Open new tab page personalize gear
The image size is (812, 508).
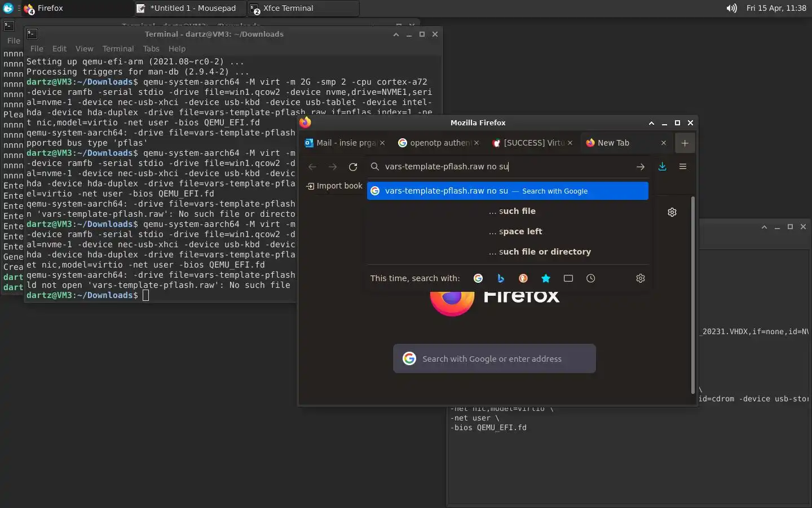[x=672, y=212]
